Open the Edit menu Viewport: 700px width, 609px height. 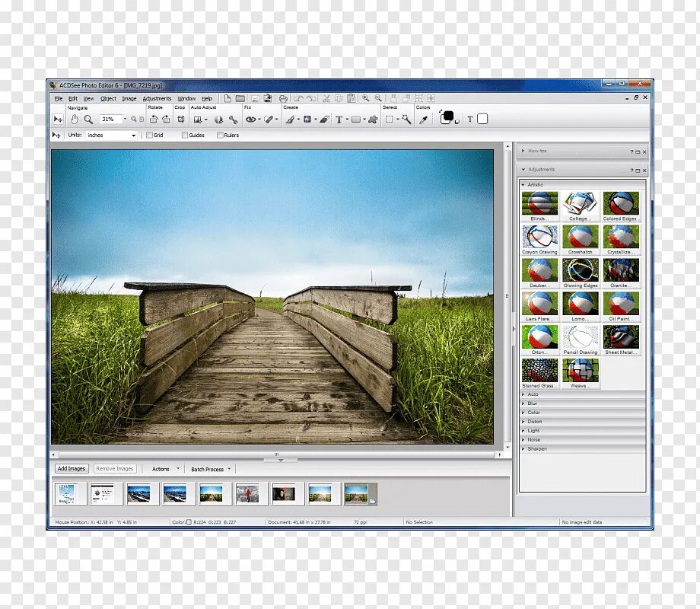click(73, 98)
